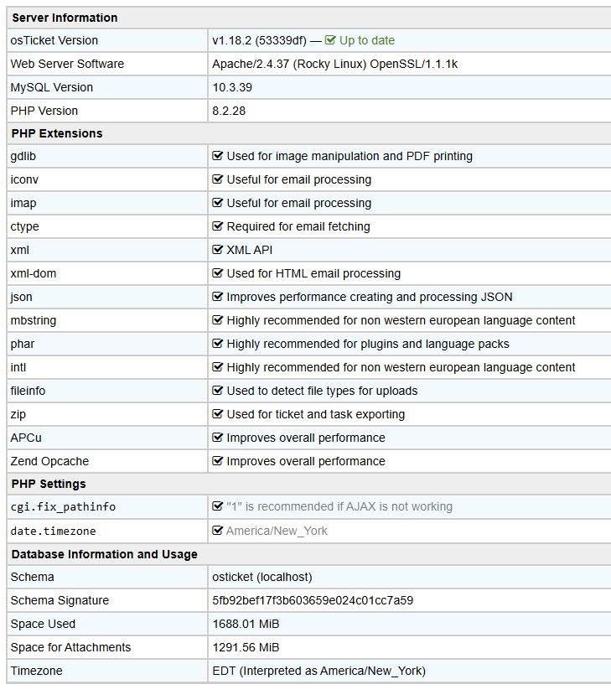Click the Zend Opcache check icon
611x700 pixels.
(x=218, y=461)
